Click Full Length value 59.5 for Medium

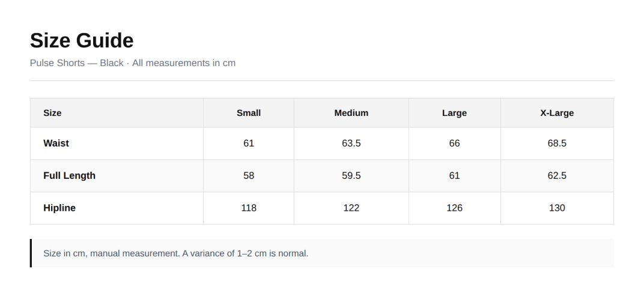pyautogui.click(x=351, y=176)
